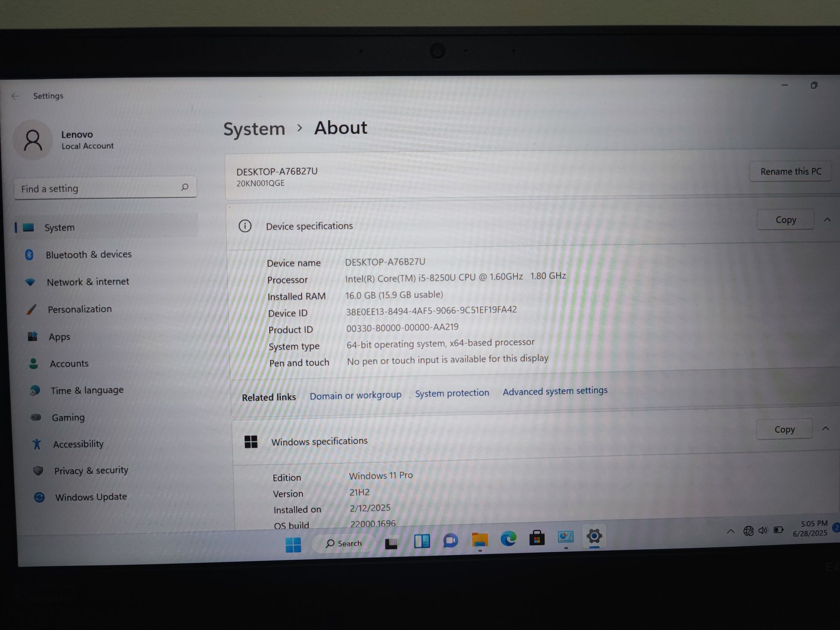Click the battery tray icon
840x630 pixels.
click(779, 530)
